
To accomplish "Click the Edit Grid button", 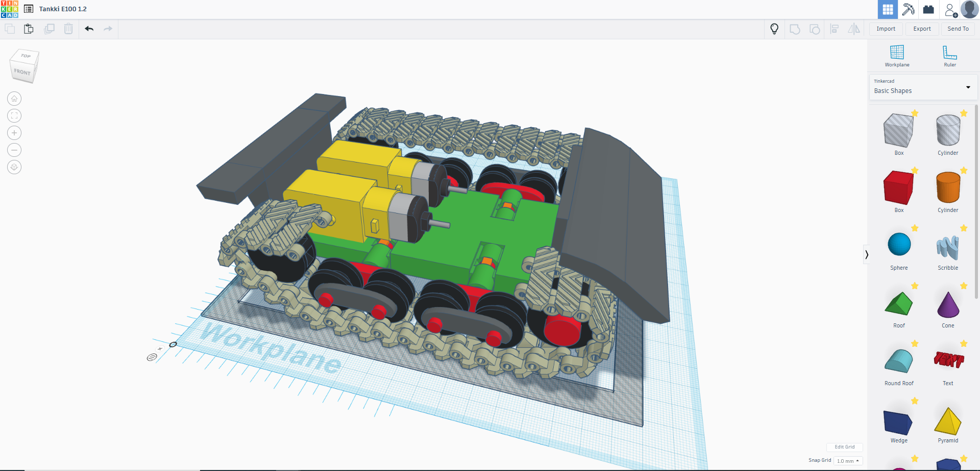I will pos(844,447).
